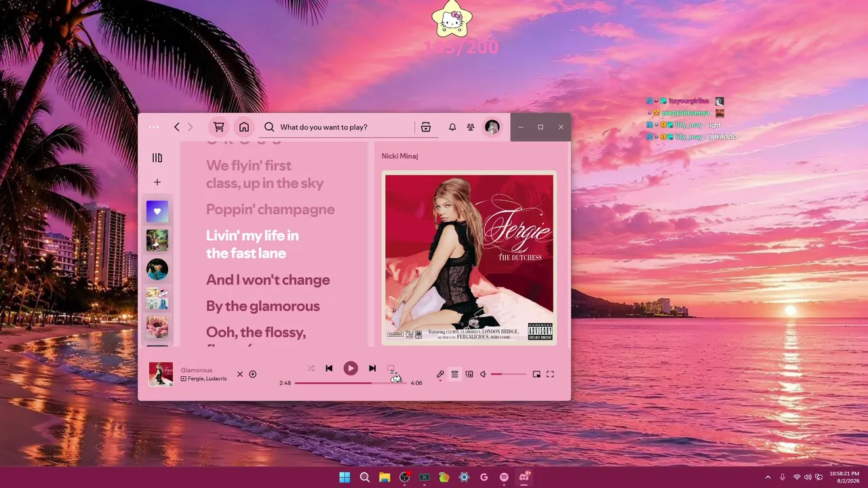Viewport: 868px width, 488px height.
Task: Open Friend Activity icon
Action: coord(471,127)
